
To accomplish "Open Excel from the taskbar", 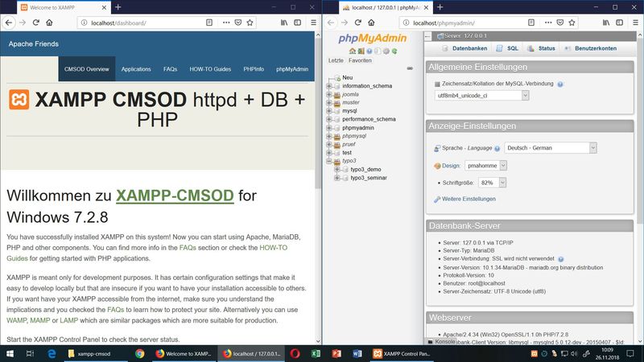I will pos(316,353).
